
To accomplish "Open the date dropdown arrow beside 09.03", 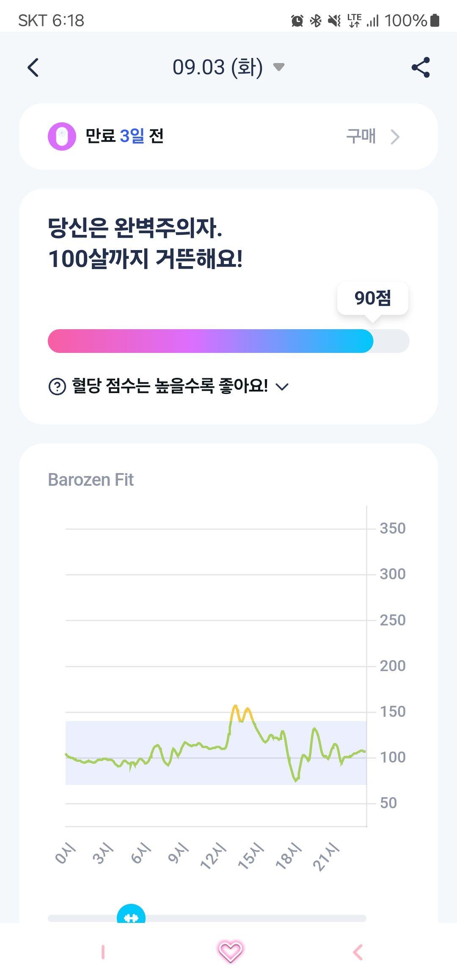I will [278, 67].
